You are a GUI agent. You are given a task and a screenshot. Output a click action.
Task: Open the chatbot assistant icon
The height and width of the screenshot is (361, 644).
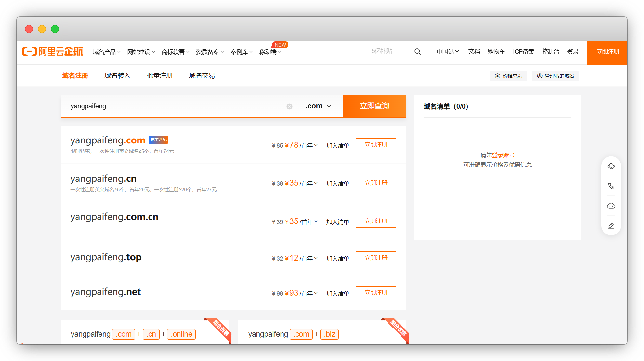click(x=611, y=206)
